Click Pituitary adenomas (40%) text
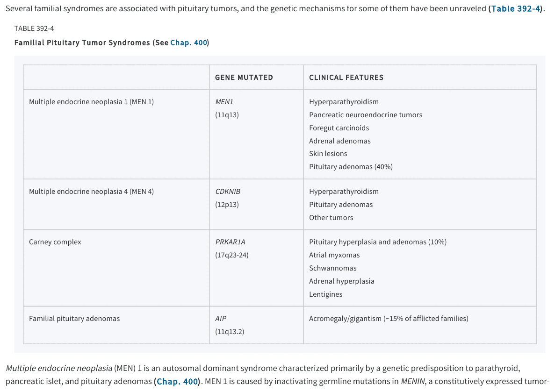 click(x=351, y=167)
